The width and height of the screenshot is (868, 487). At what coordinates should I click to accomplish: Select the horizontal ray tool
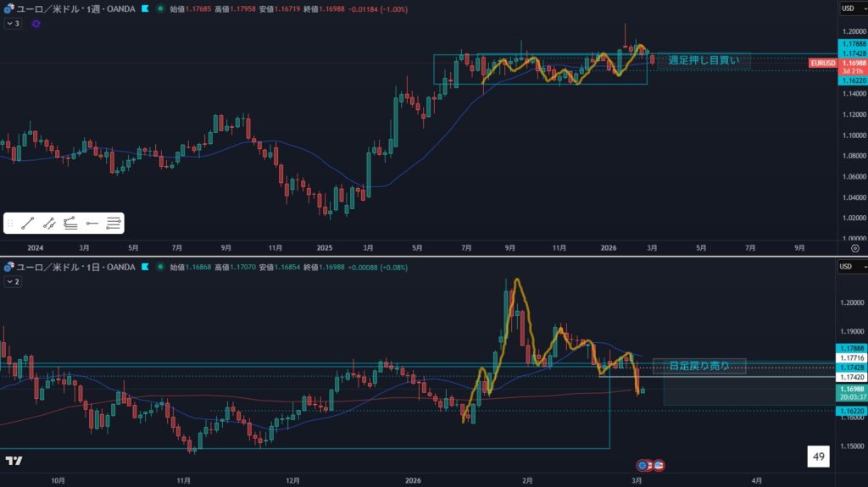point(92,224)
